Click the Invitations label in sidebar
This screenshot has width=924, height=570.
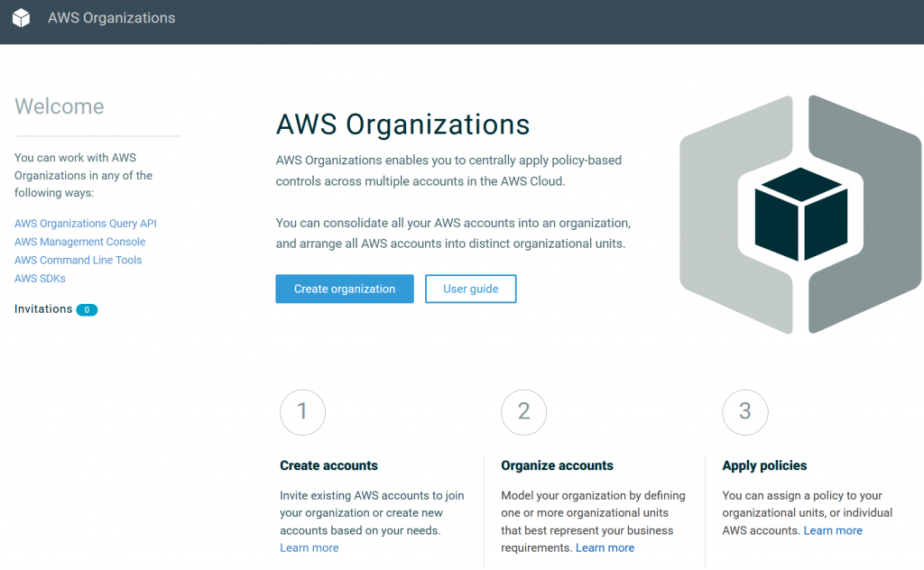point(43,309)
